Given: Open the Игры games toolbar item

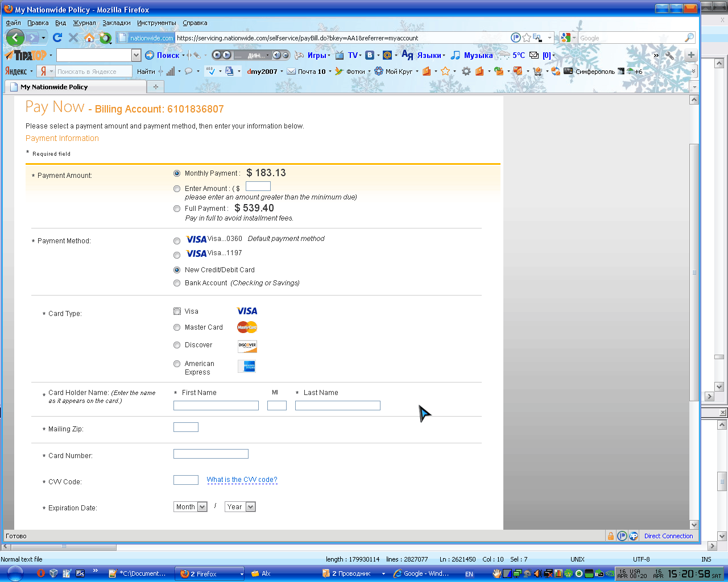Looking at the screenshot, I should [x=312, y=55].
